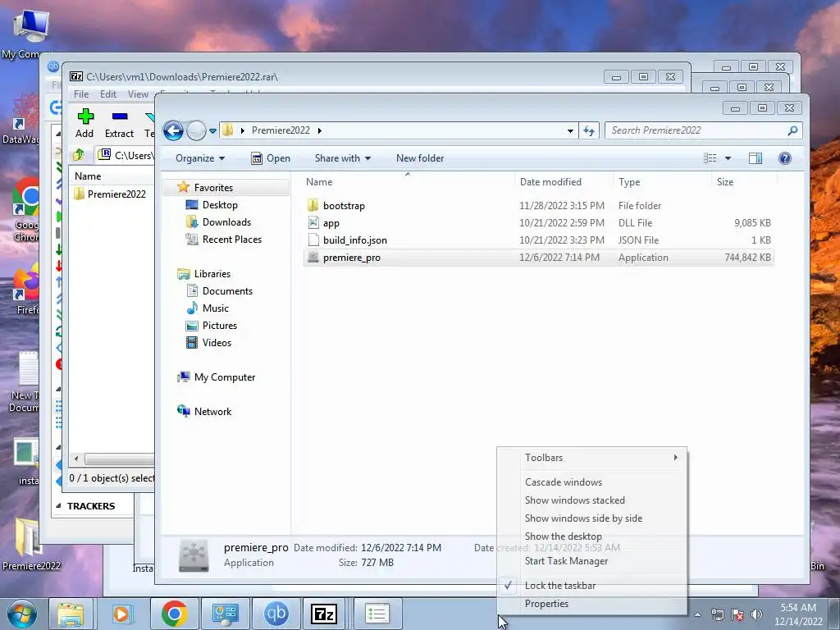Choose Show windows stacked
The height and width of the screenshot is (630, 840).
[592, 500]
